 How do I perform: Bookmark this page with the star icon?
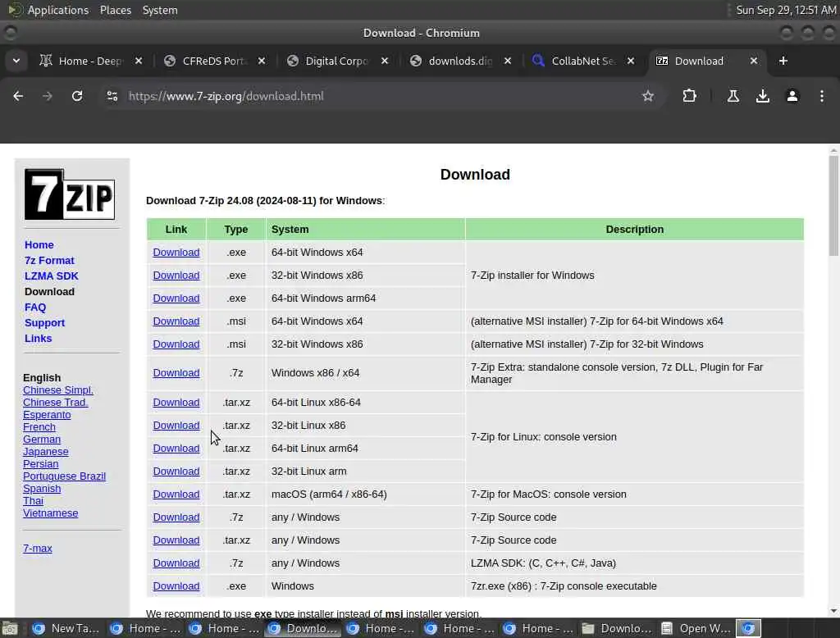pos(648,96)
